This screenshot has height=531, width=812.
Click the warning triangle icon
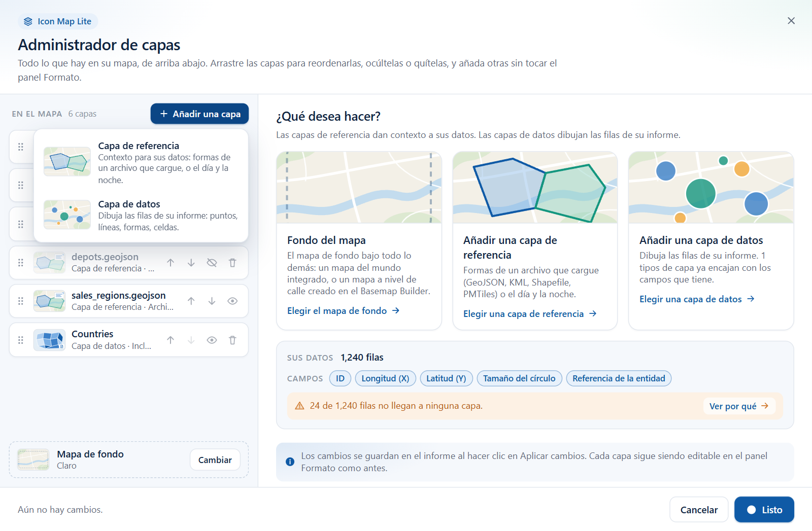click(299, 406)
